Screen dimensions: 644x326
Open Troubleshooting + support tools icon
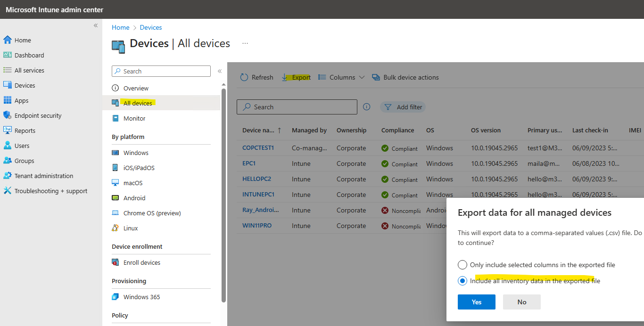7,191
